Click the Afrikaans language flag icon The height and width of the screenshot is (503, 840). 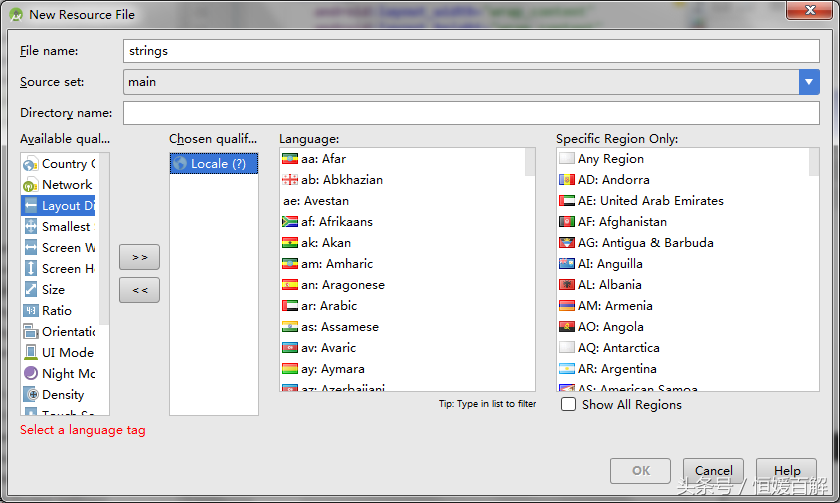(290, 222)
